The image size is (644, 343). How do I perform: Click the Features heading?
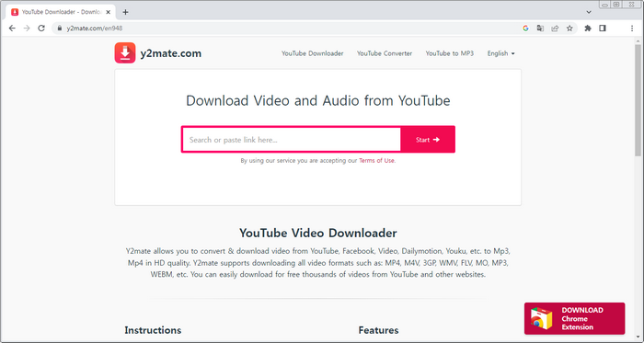(x=378, y=330)
